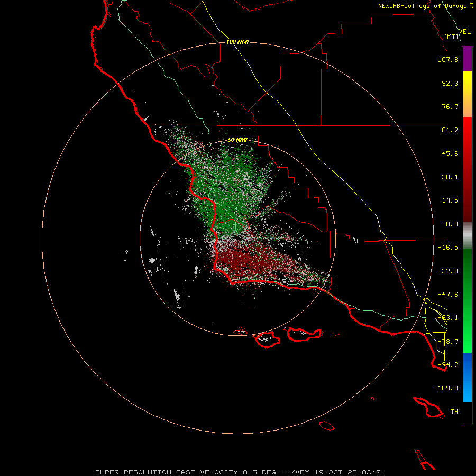Click the 92.3 legend value

450,83
